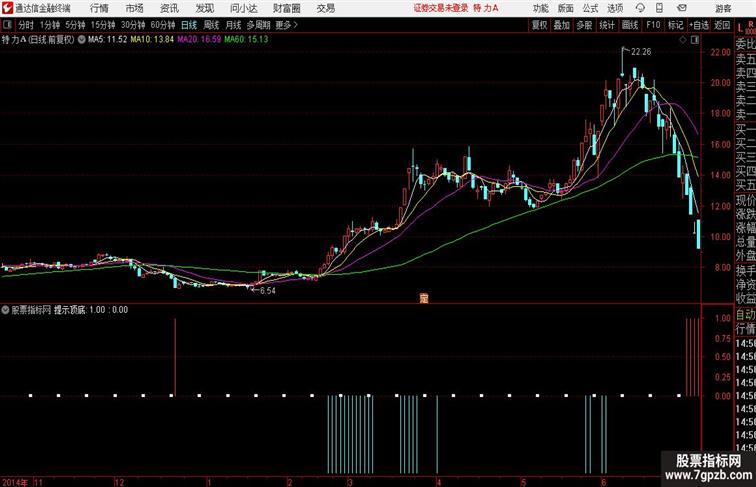Click the 8.00 price axis label

click(x=722, y=268)
